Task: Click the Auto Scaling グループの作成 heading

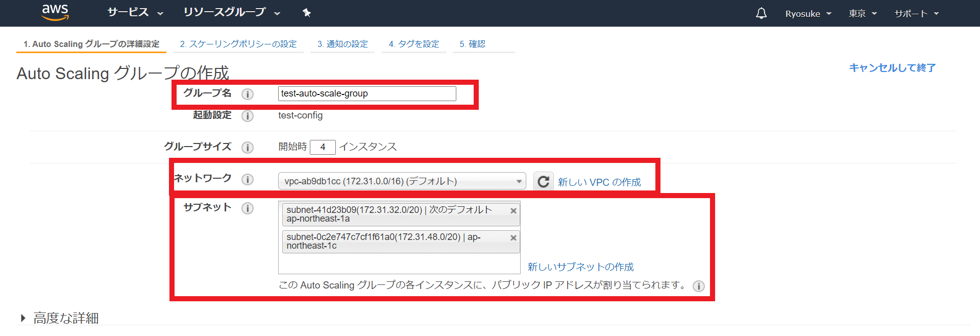Action: pos(123,73)
